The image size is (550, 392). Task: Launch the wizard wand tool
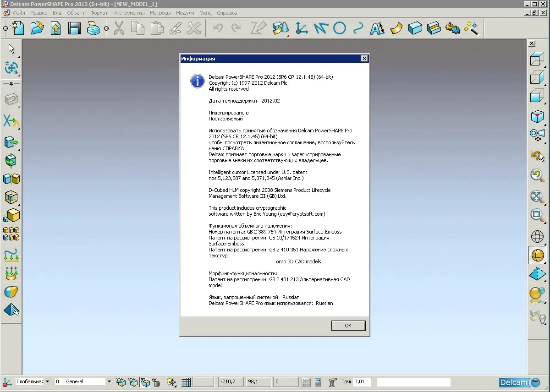[471, 28]
